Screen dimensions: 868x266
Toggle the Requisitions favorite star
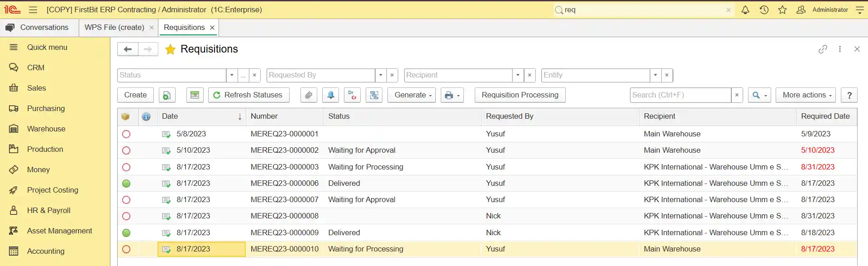(x=170, y=49)
